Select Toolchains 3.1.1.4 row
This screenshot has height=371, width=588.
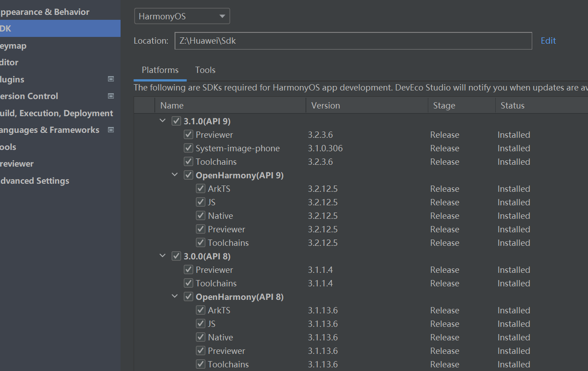[361, 283]
